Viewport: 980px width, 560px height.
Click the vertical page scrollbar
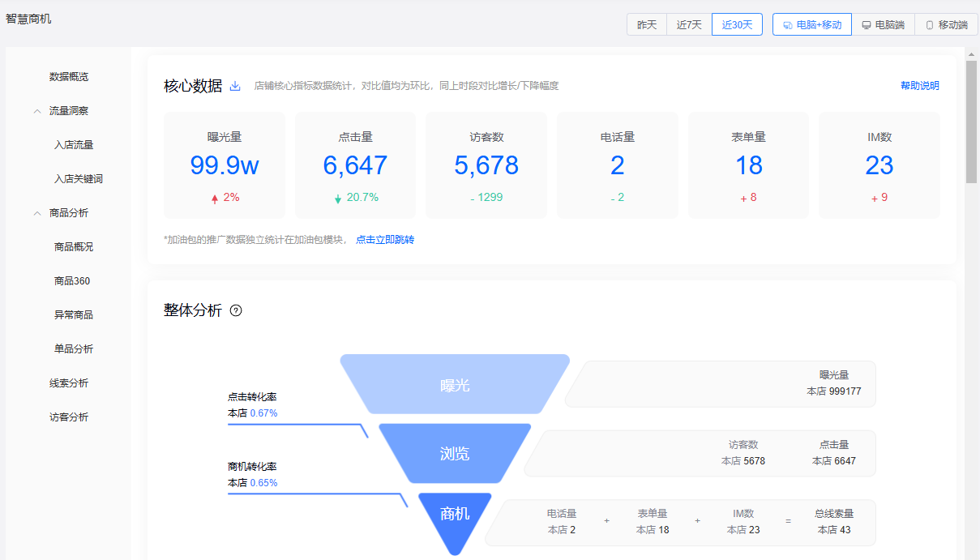click(971, 122)
